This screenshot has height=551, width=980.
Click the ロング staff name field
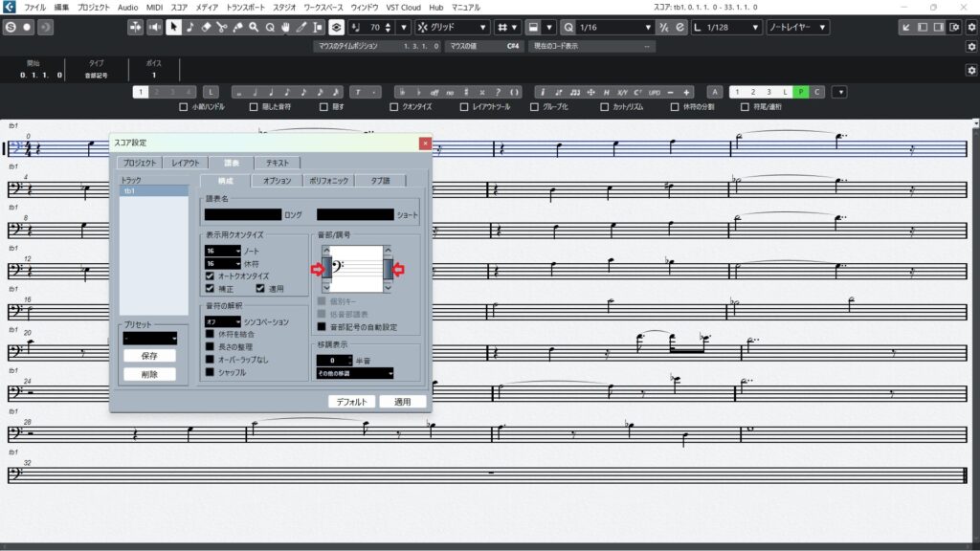pyautogui.click(x=243, y=215)
